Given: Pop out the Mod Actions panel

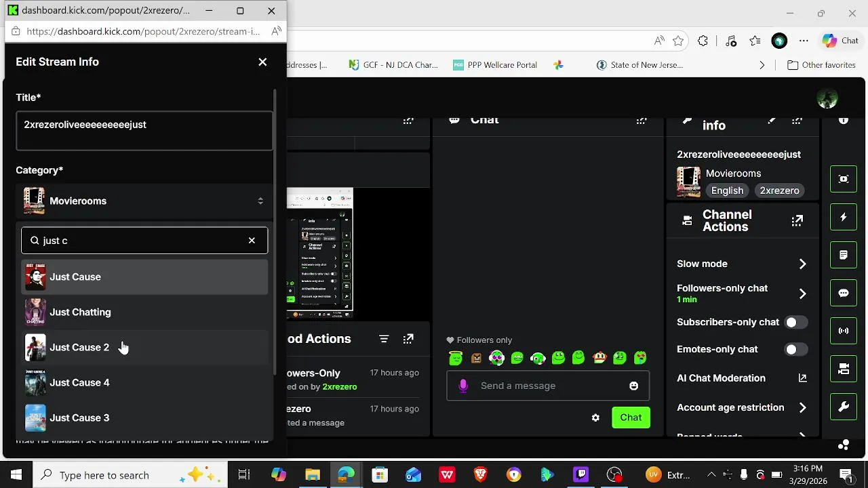Looking at the screenshot, I should point(408,339).
